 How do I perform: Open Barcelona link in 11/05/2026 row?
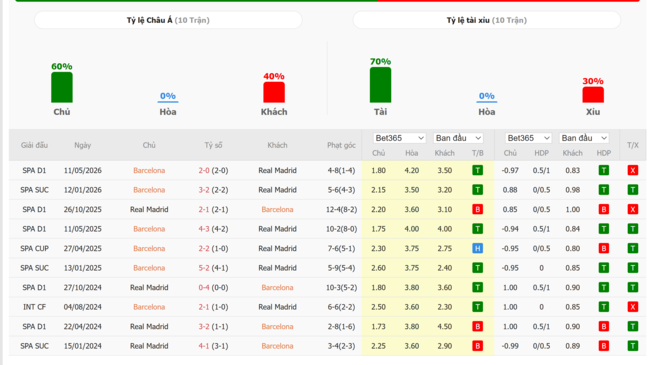coord(149,170)
